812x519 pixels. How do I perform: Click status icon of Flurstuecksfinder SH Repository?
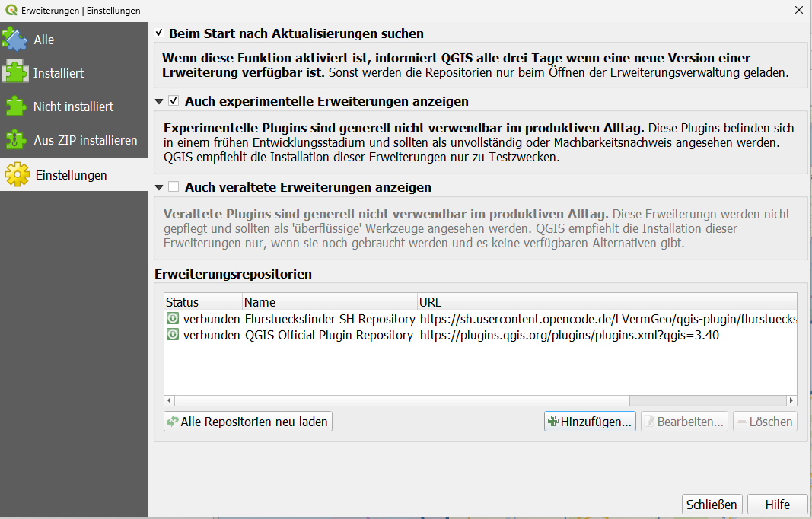(173, 319)
